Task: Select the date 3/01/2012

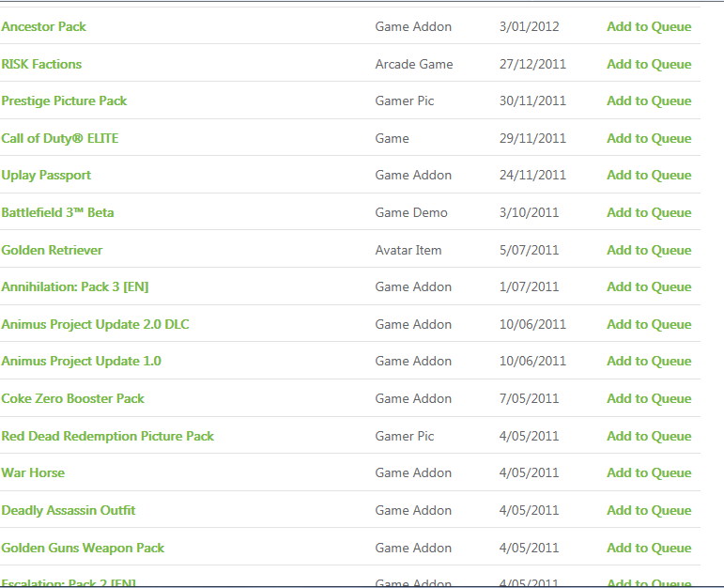Action: (x=529, y=27)
